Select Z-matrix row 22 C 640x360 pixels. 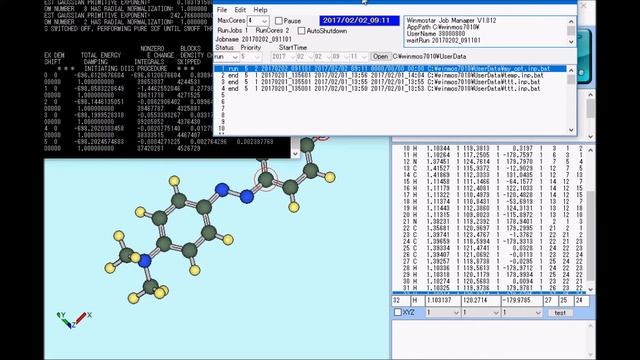(x=490, y=228)
